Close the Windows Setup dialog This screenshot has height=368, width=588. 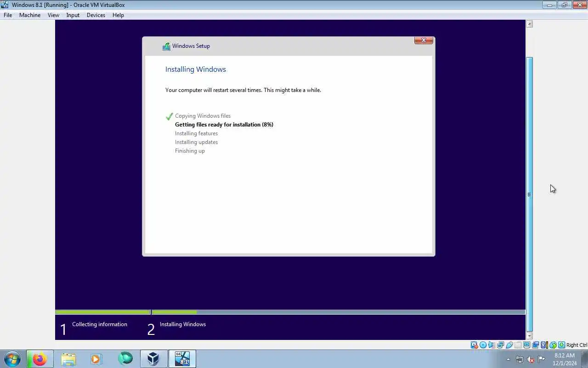coord(424,40)
